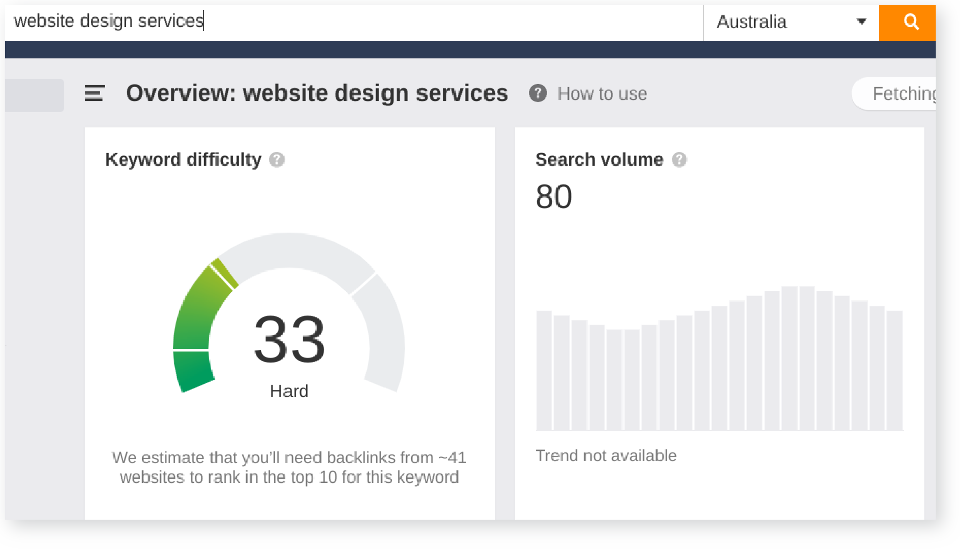Click the tallest bar in volume chart

(789, 358)
